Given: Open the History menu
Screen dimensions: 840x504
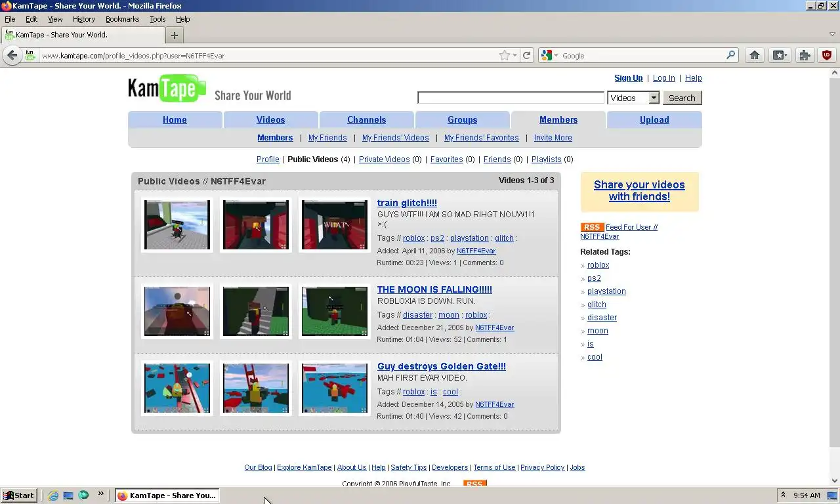Looking at the screenshot, I should [x=84, y=19].
